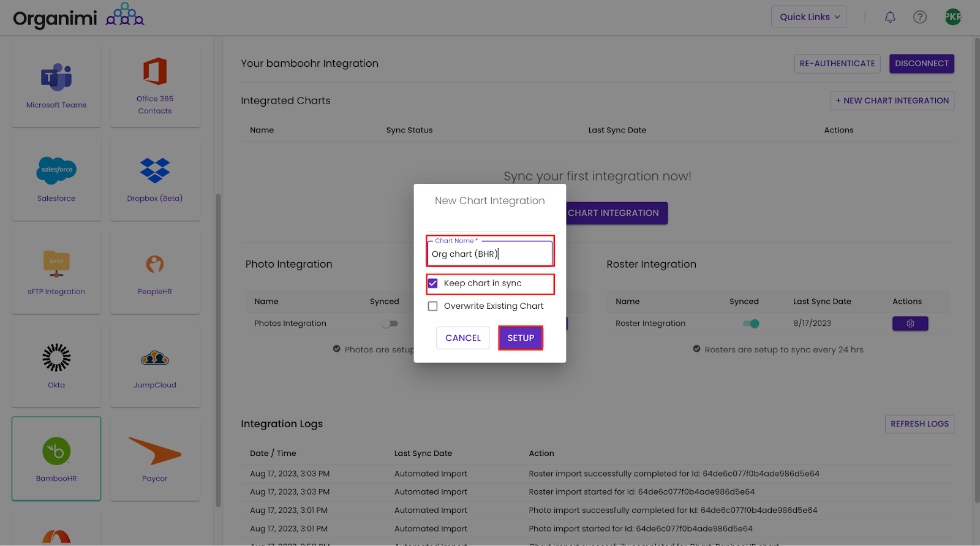Toggle the Photos Integration synced switch
The image size is (980, 546).
pos(390,324)
